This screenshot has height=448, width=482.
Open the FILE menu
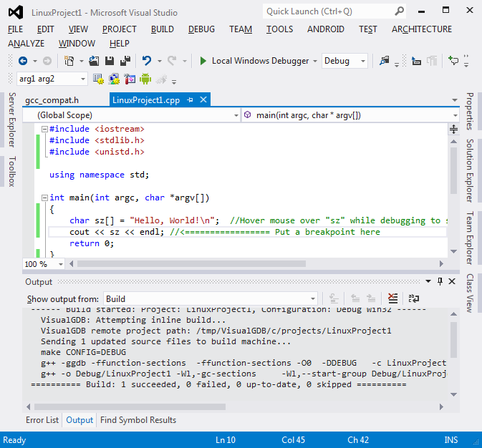click(x=15, y=29)
